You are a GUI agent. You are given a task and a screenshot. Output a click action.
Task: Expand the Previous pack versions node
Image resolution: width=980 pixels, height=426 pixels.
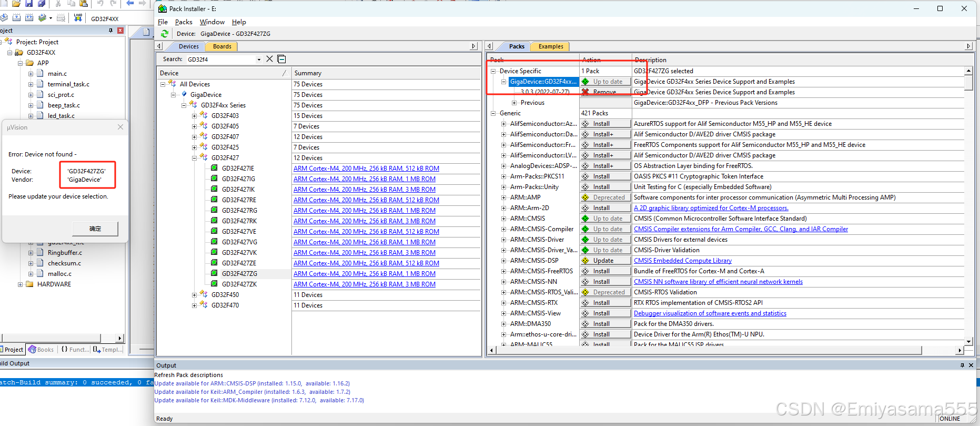tap(514, 102)
